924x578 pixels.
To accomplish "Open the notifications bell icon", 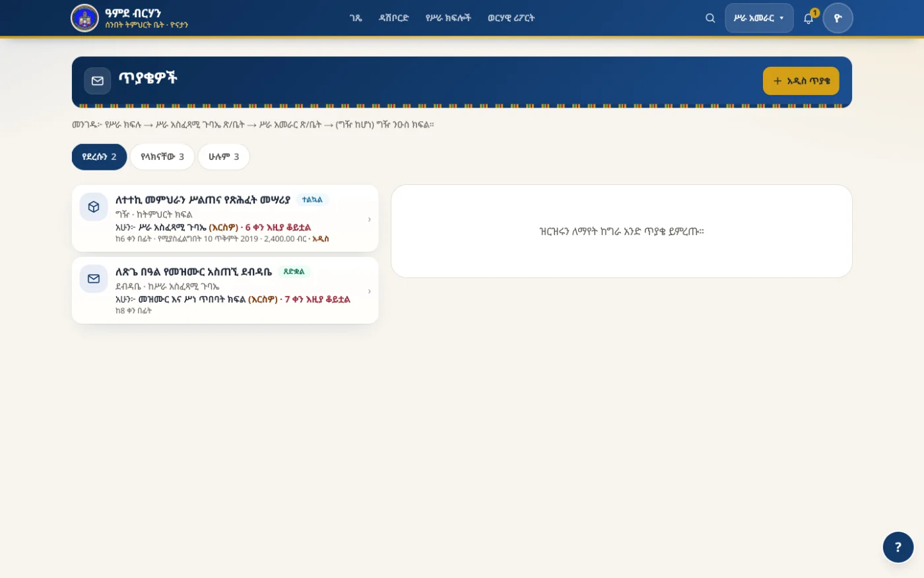I will [808, 18].
